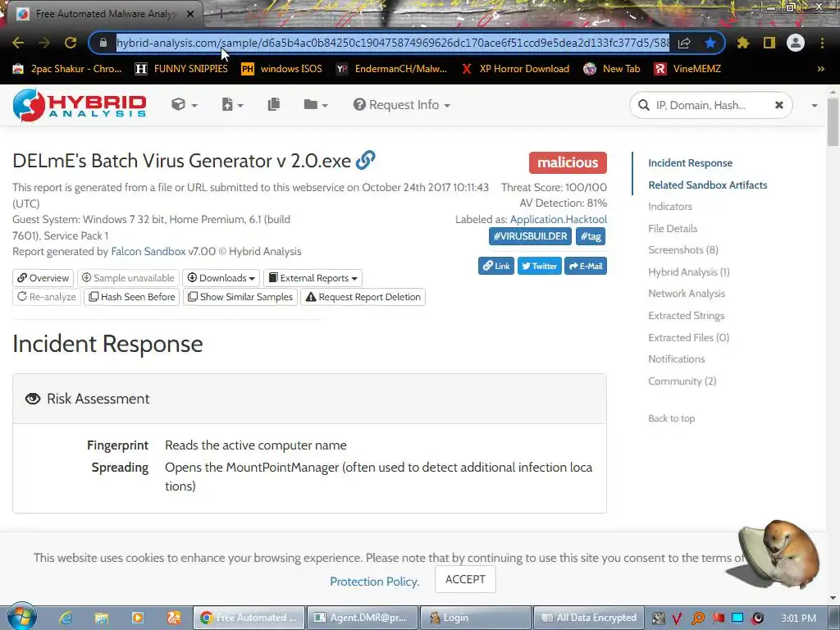
Task: Click Hash Seen Before button
Action: tap(132, 297)
